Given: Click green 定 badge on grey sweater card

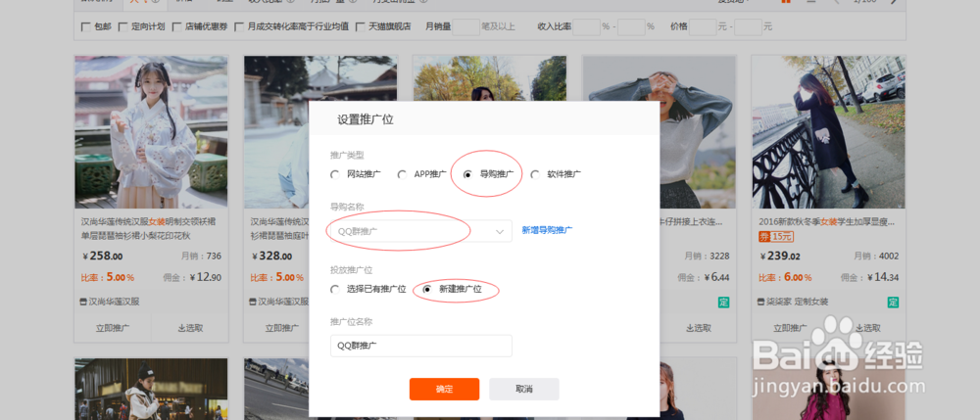Looking at the screenshot, I should point(724,303).
